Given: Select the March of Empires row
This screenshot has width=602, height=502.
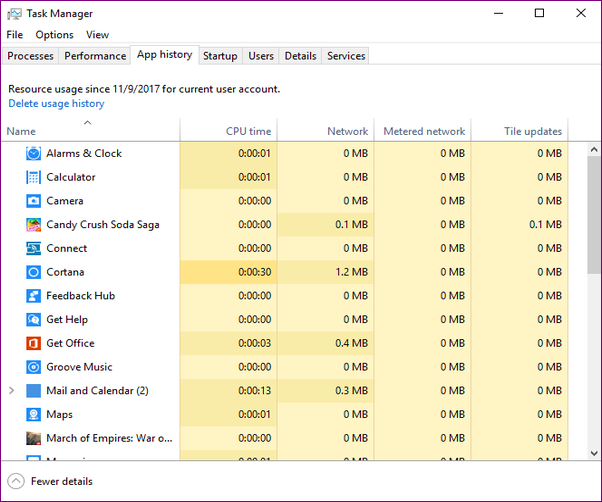Looking at the screenshot, I should [109, 438].
